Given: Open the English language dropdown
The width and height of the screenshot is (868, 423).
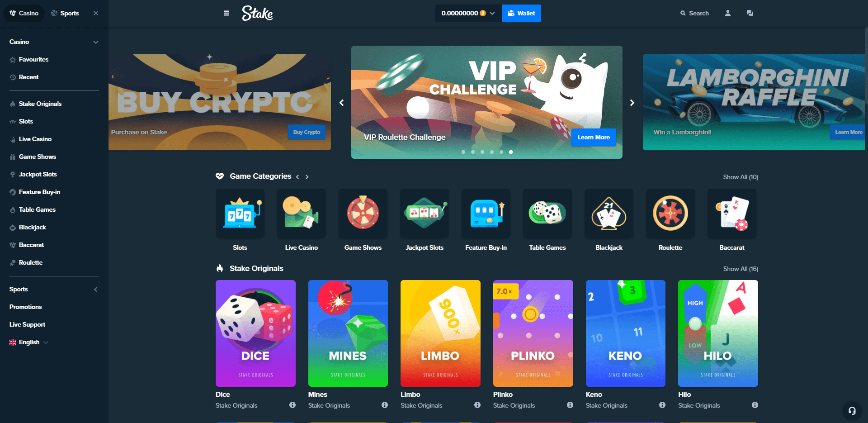Looking at the screenshot, I should click(29, 342).
